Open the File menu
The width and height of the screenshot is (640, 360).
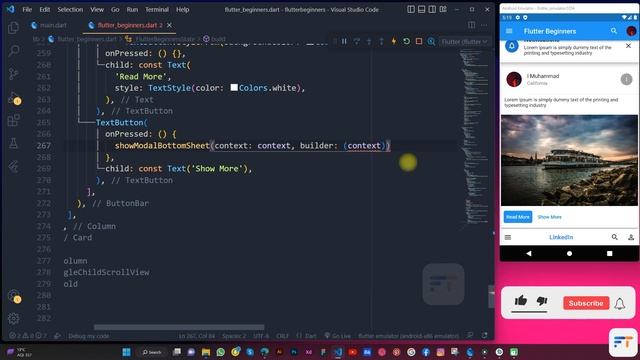pos(27,9)
